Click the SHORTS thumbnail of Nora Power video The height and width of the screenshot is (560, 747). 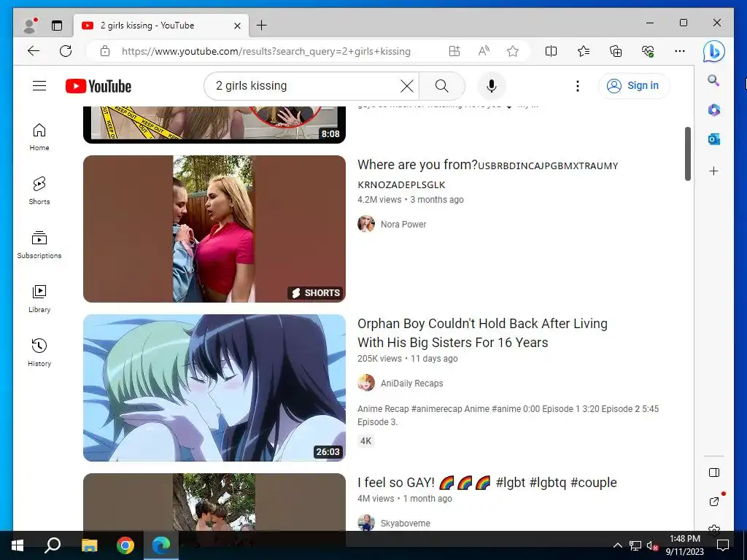pyautogui.click(x=214, y=228)
